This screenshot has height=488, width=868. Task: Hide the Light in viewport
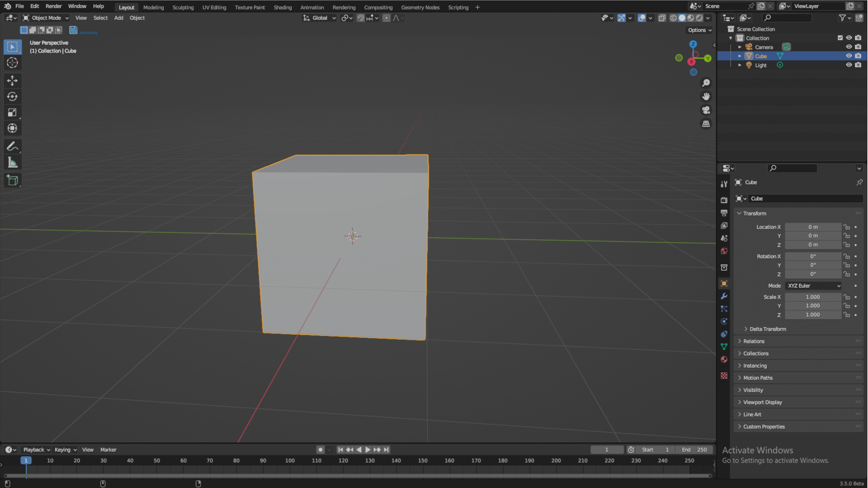click(849, 65)
